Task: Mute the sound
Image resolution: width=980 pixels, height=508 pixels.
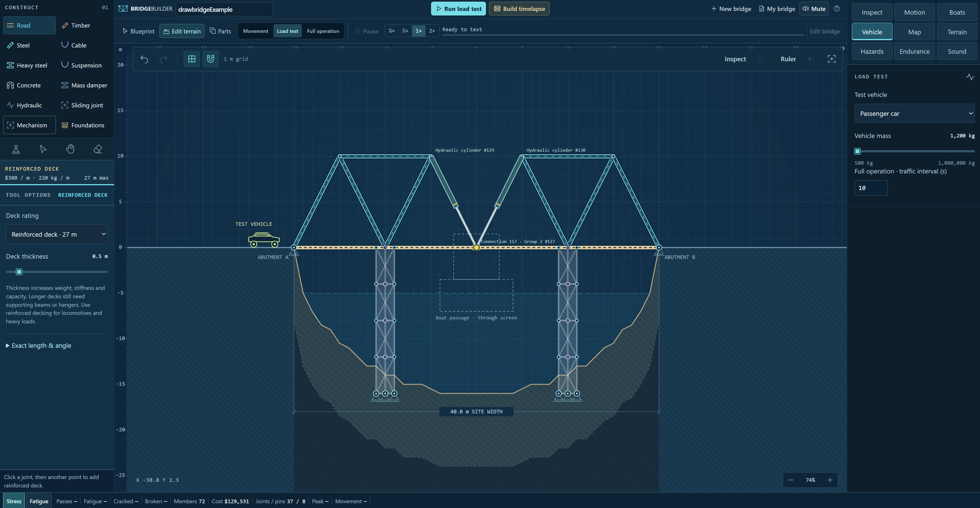Action: pyautogui.click(x=814, y=9)
